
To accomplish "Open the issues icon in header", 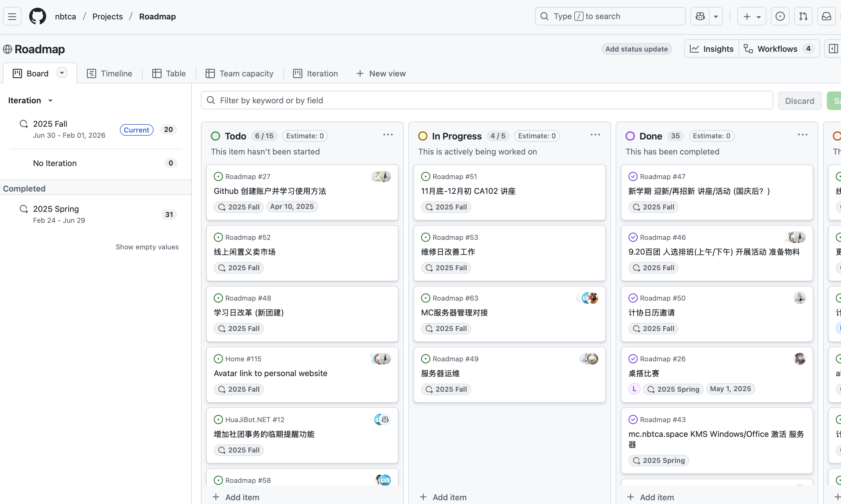I will (x=780, y=16).
